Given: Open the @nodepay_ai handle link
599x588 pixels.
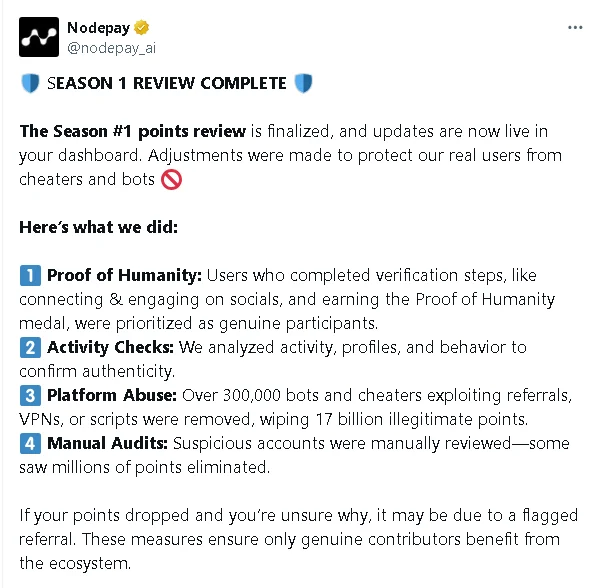Looking at the screenshot, I should (112, 48).
